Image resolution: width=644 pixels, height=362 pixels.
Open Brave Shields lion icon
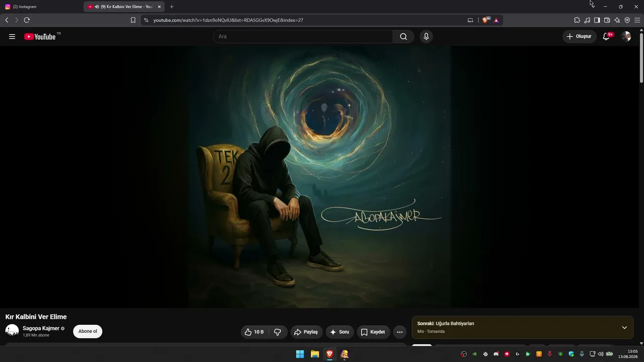[486, 20]
